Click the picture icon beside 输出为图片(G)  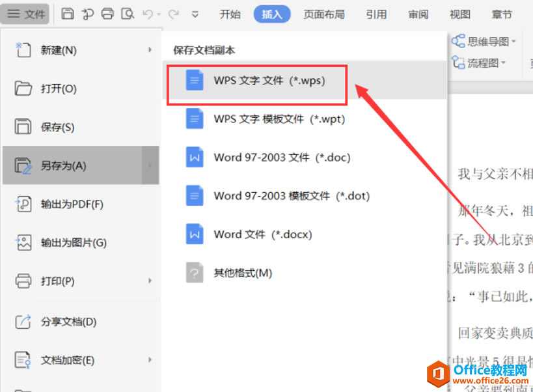pos(23,242)
